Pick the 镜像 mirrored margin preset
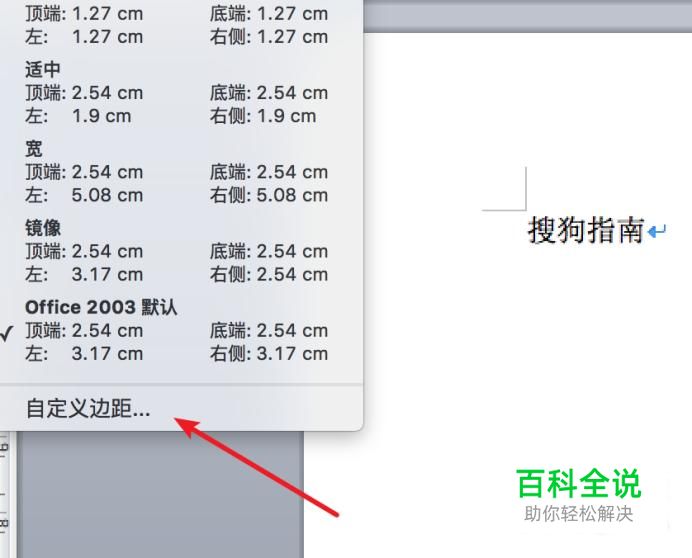The height and width of the screenshot is (558, 692). pyautogui.click(x=181, y=251)
